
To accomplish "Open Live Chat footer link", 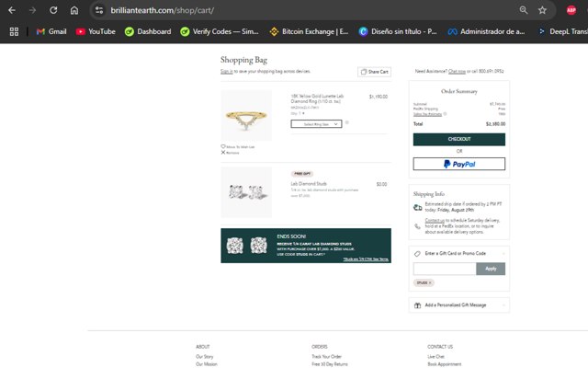I will pos(435,357).
